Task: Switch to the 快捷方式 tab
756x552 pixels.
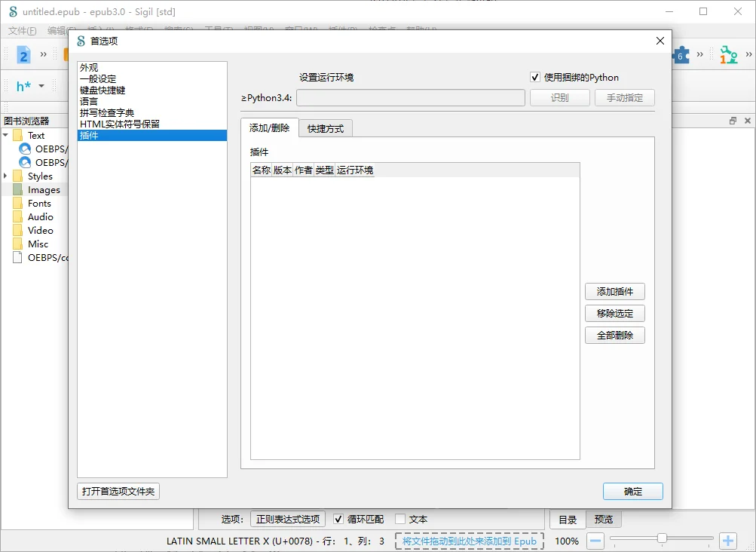Action: [x=326, y=129]
